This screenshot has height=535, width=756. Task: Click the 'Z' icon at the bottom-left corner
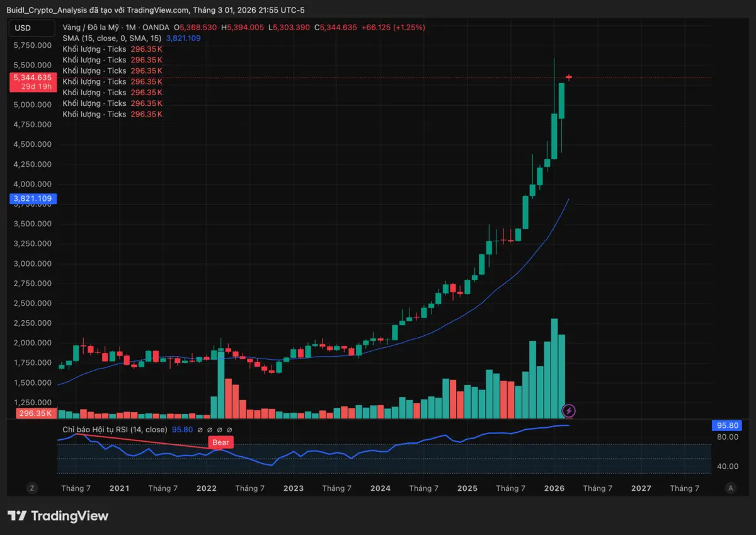[x=31, y=488]
